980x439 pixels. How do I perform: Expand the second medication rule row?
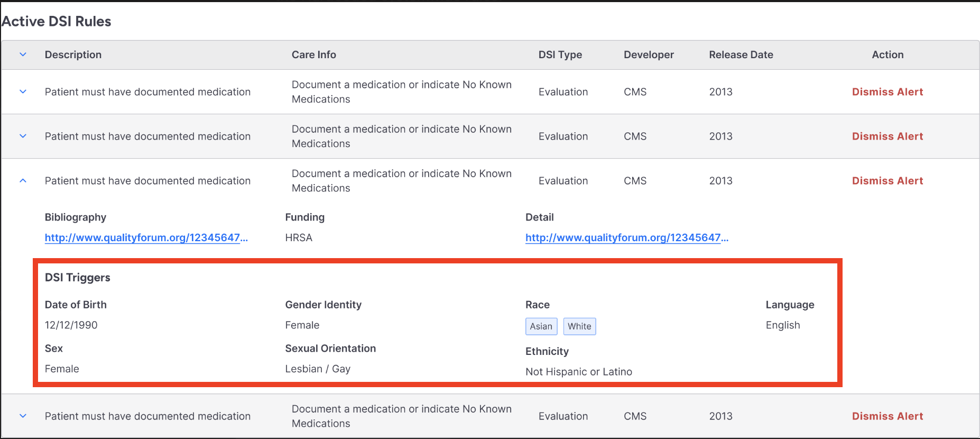(x=23, y=136)
